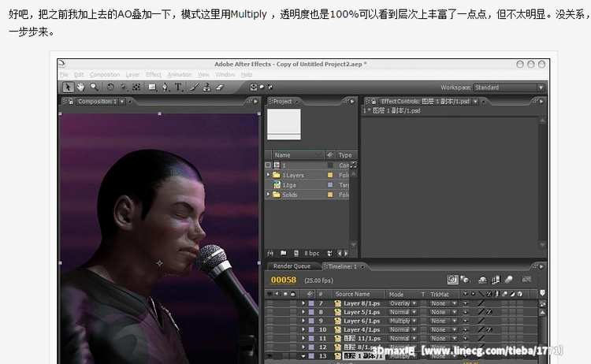Click label color swatch of layer 7
Screen dimensions: 591x364
pyautogui.click(x=311, y=303)
